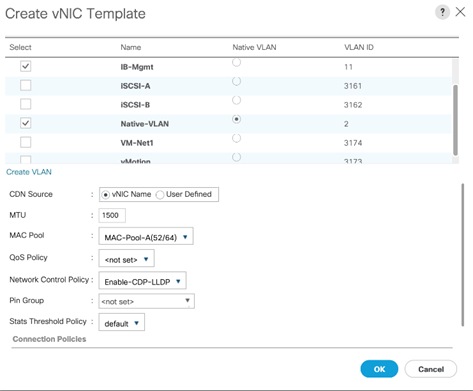The height and width of the screenshot is (391, 473).
Task: Confirm with the OK button
Action: [379, 369]
